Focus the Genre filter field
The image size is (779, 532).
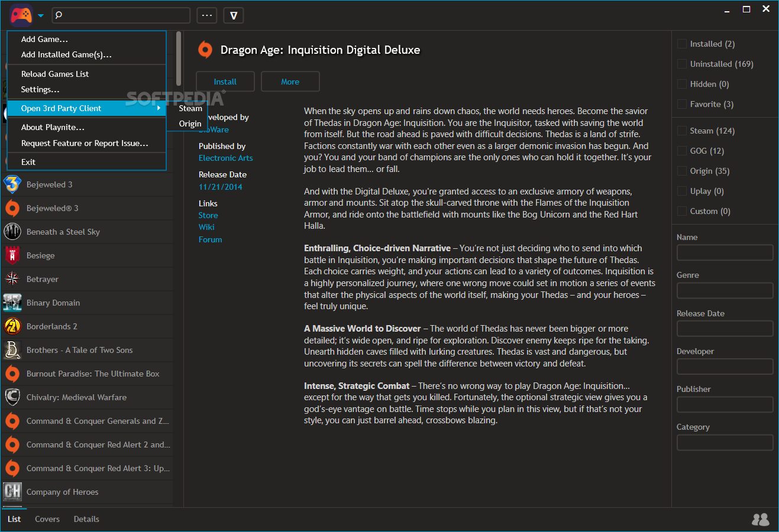725,290
